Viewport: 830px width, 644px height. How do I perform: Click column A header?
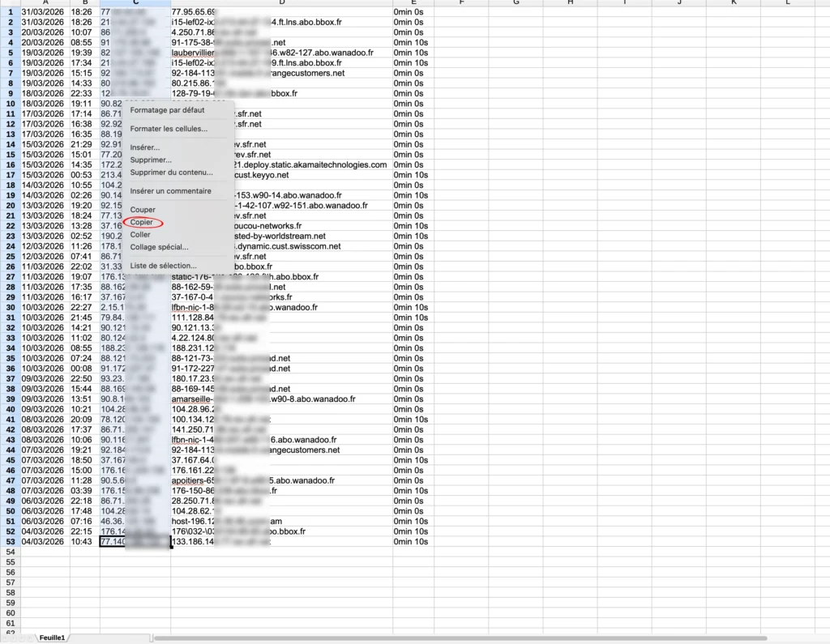[x=45, y=3]
